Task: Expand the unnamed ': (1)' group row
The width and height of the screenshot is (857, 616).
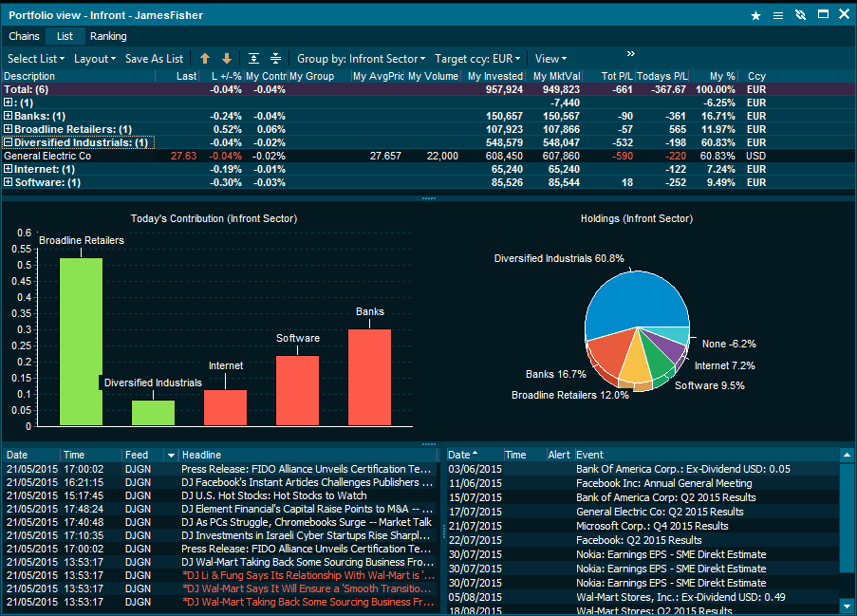Action: click(x=9, y=103)
